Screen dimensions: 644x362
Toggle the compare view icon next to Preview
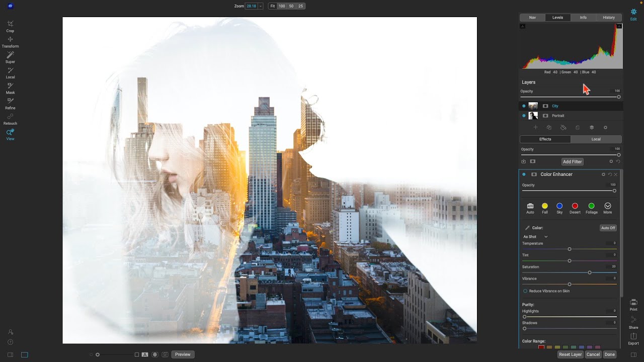click(165, 354)
